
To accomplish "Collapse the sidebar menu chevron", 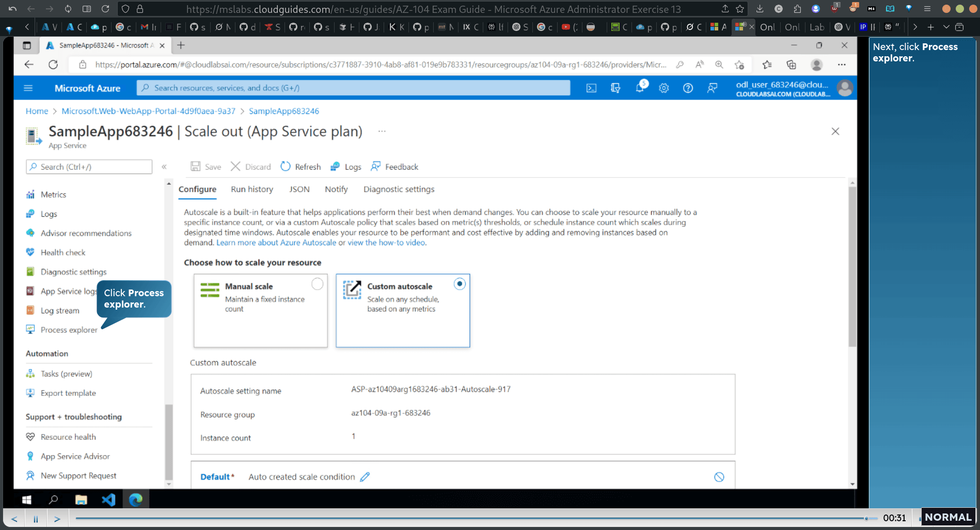I will tap(164, 167).
